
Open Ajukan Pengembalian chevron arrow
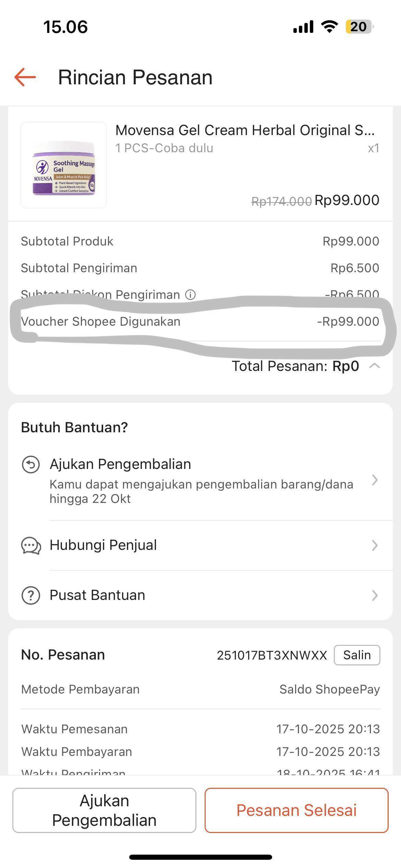click(375, 480)
